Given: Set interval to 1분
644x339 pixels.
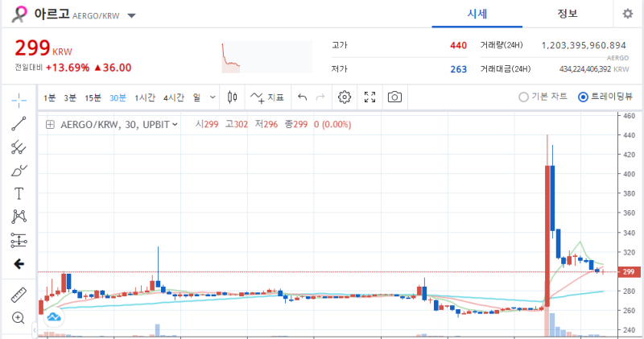Looking at the screenshot, I should point(50,97).
